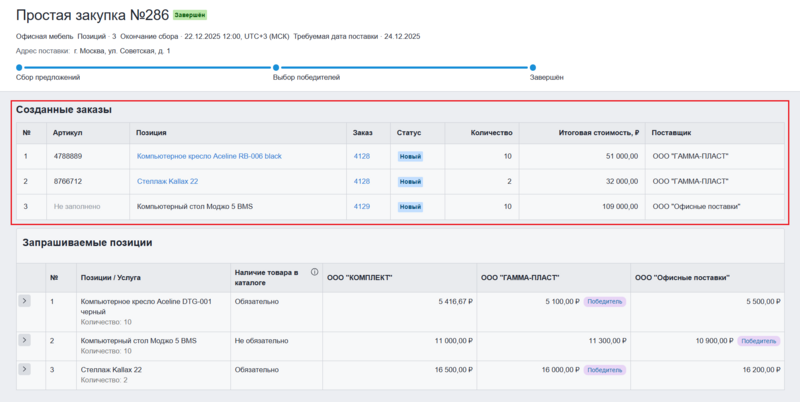Screen dimensions: 800x402
Task: Click 'Победитель' badge at price 5 100,00 ₽
Action: (x=606, y=300)
